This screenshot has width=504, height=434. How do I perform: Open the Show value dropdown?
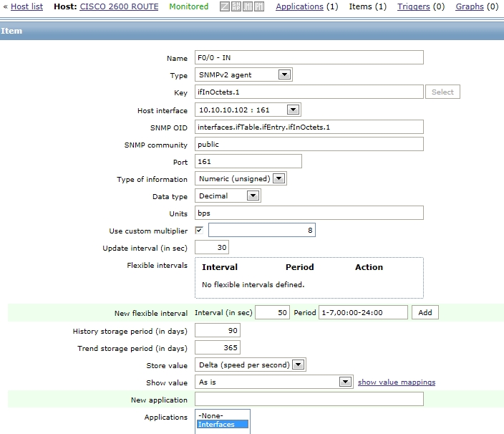coord(274,382)
